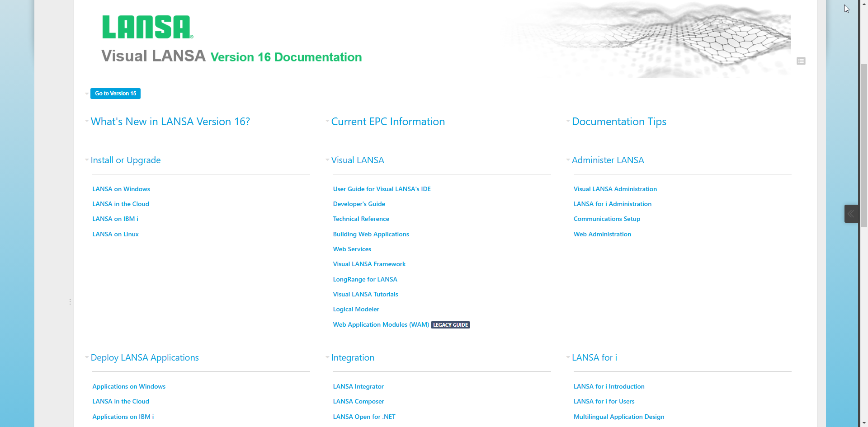This screenshot has width=868, height=427.
Task: Click the LANSA logo
Action: tap(147, 27)
